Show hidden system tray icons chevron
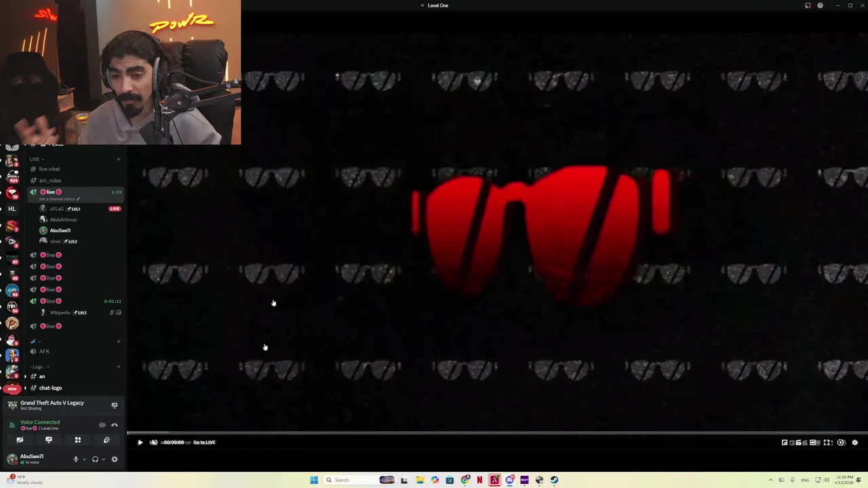Image resolution: width=868 pixels, height=488 pixels. coord(770,480)
